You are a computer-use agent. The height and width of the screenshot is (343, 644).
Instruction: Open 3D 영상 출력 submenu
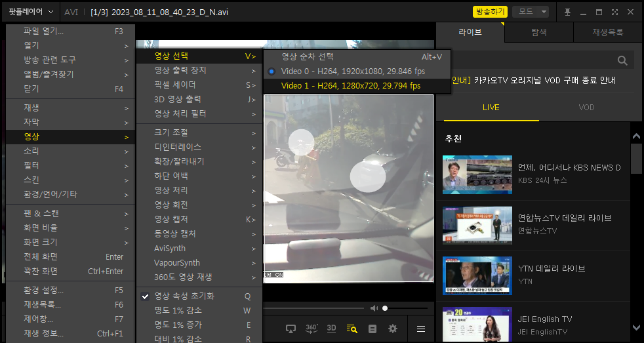pyautogui.click(x=199, y=100)
